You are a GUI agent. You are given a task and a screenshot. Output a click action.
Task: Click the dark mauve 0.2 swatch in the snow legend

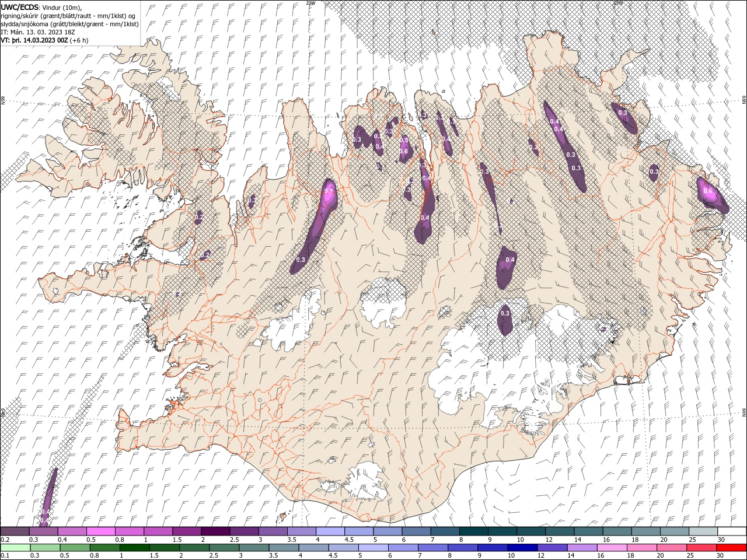15,531
